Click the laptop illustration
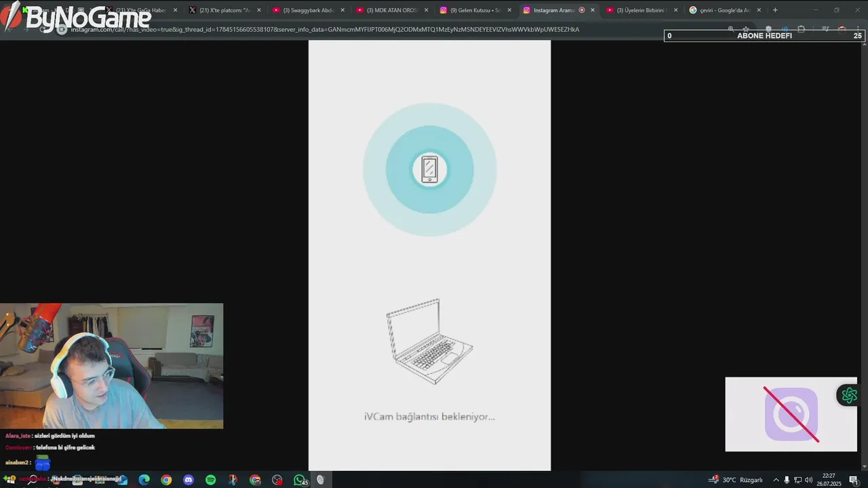This screenshot has width=868, height=488. click(429, 342)
